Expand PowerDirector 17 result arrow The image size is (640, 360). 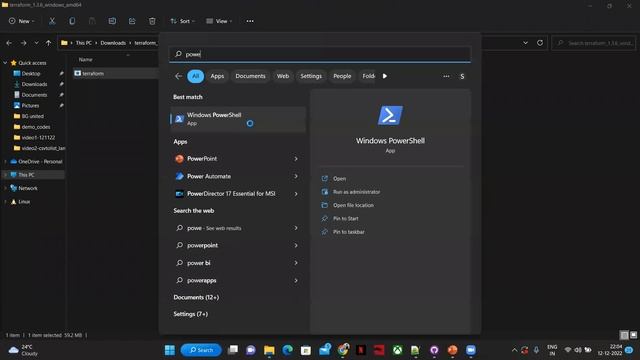point(296,194)
